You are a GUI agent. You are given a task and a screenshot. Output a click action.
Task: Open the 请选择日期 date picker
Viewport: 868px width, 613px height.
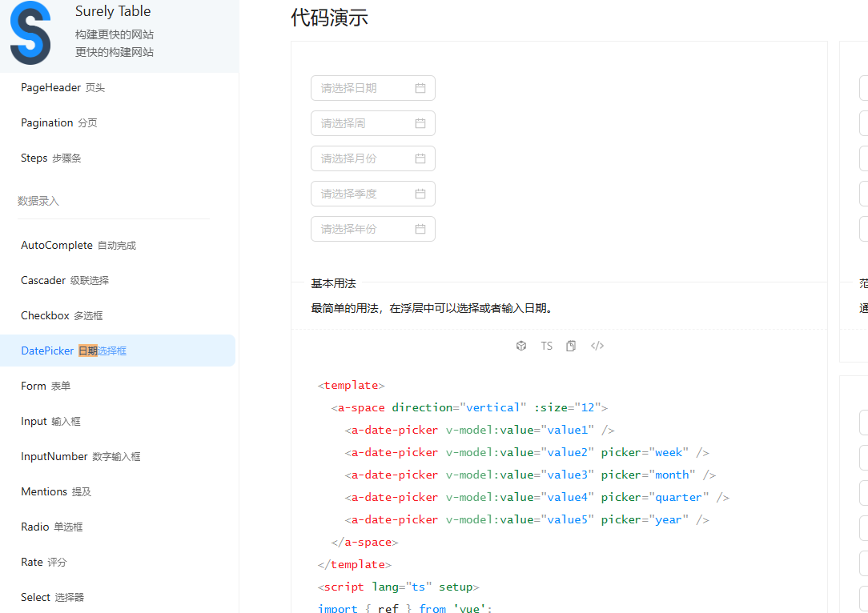(x=364, y=88)
